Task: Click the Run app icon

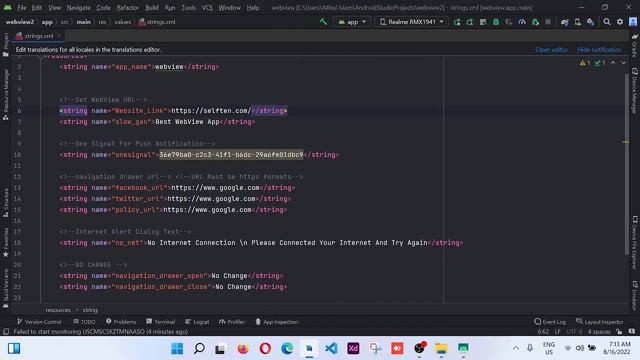Action: 457,22
